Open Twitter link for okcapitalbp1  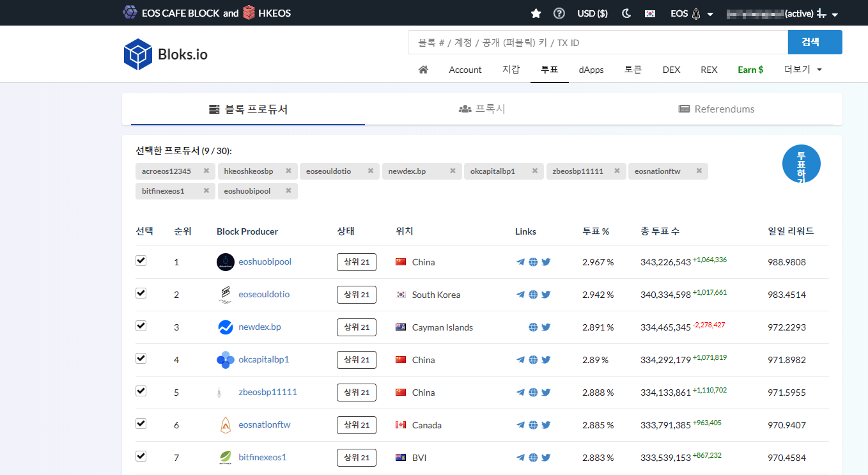coord(546,360)
